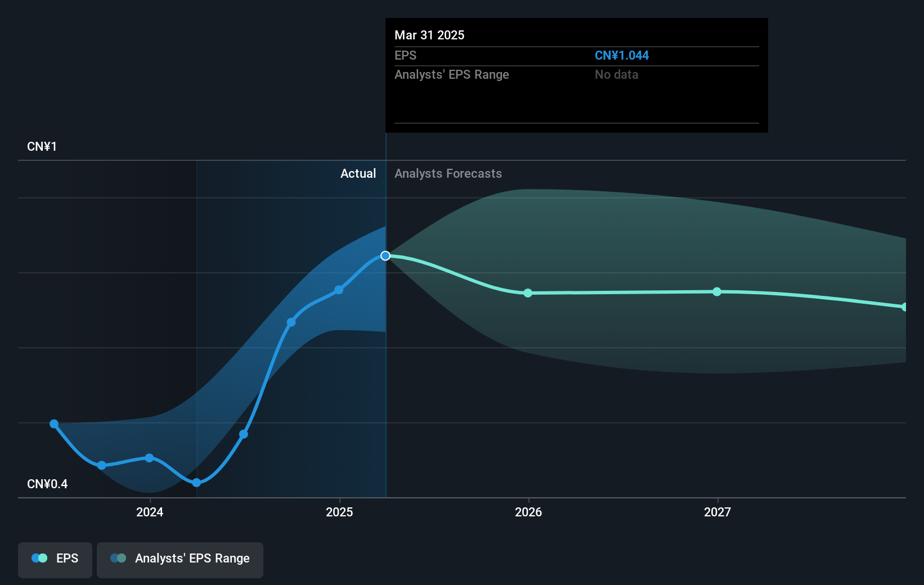Select the Mar 31 2025 highlighted data point
924x585 pixels.
(385, 256)
